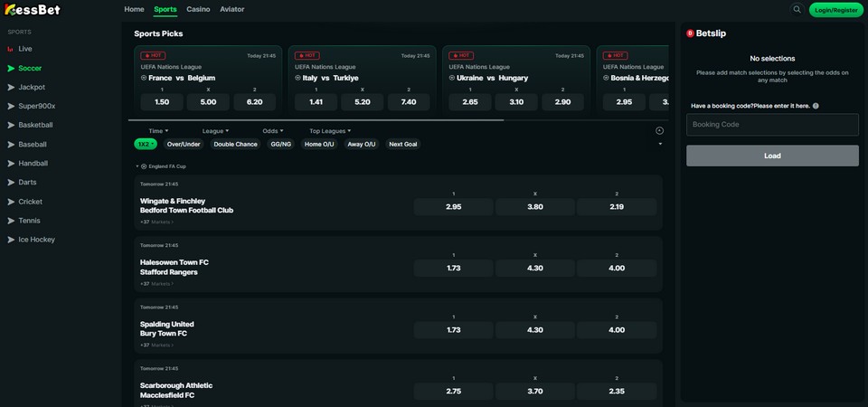Click the soccer ball icon beside Italy

pyautogui.click(x=297, y=78)
